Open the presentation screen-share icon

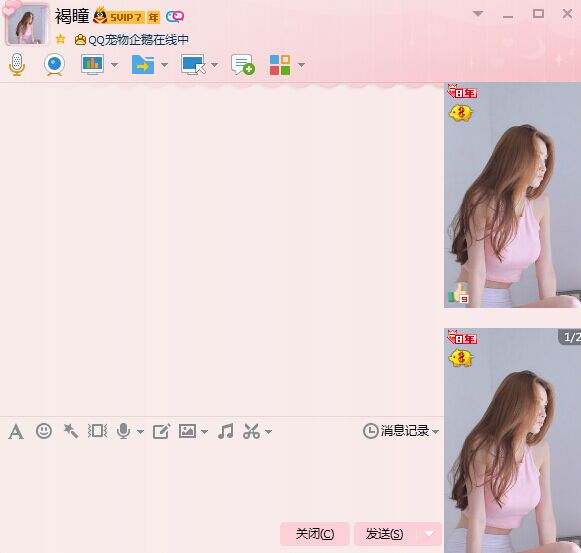92,64
